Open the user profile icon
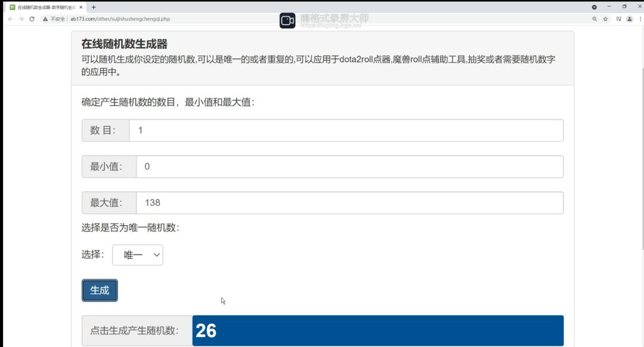 pos(630,19)
